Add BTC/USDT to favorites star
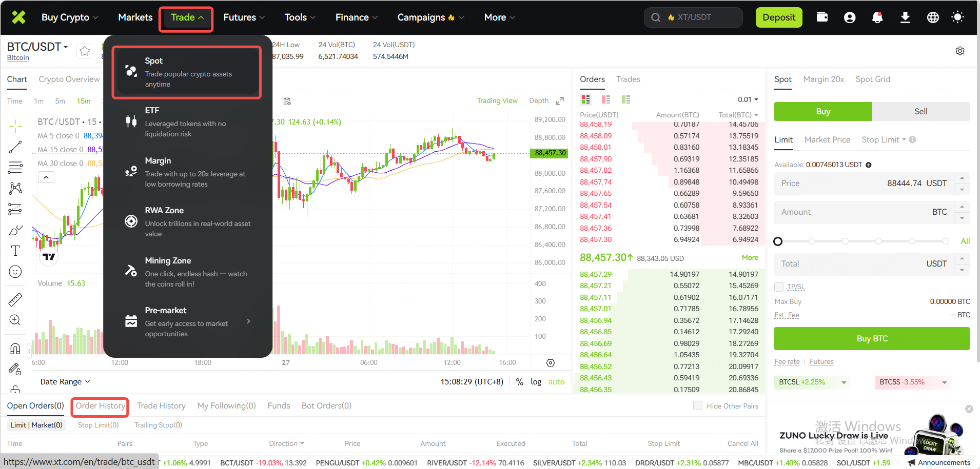980x469 pixels. point(85,51)
